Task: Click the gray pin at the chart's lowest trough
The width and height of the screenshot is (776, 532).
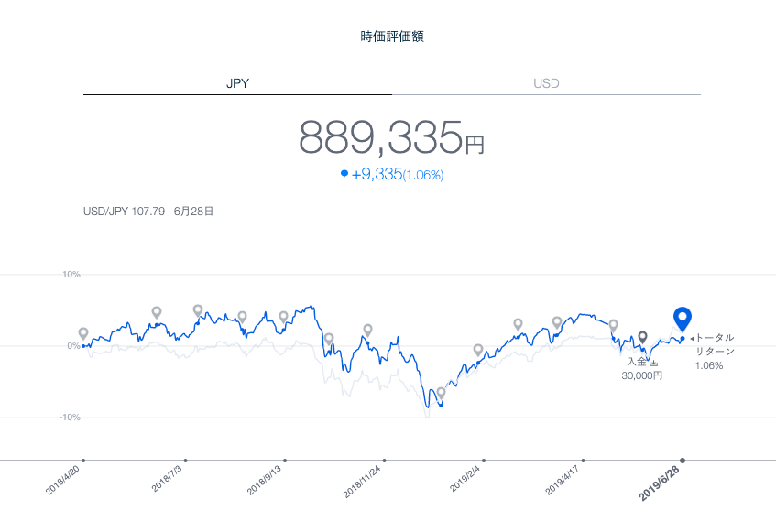Action: (x=441, y=393)
